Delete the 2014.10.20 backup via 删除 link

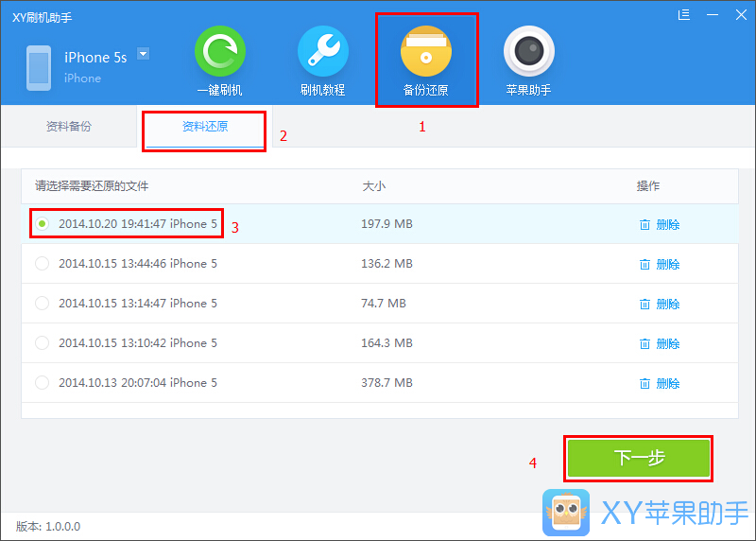[x=668, y=224]
